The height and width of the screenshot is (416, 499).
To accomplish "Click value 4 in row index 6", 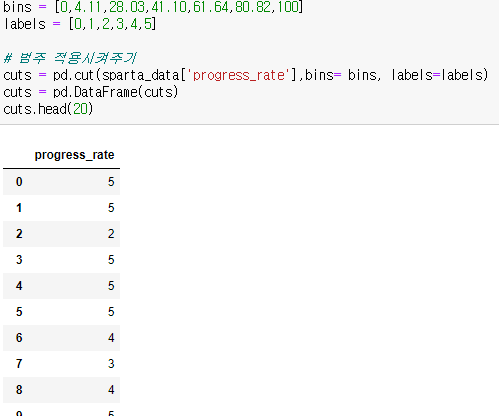I will tap(111, 338).
